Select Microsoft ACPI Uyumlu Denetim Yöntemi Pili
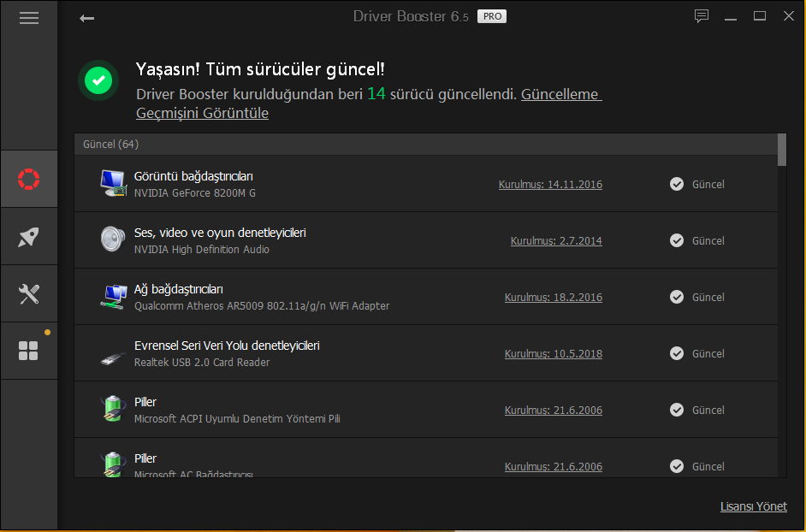 click(x=237, y=419)
